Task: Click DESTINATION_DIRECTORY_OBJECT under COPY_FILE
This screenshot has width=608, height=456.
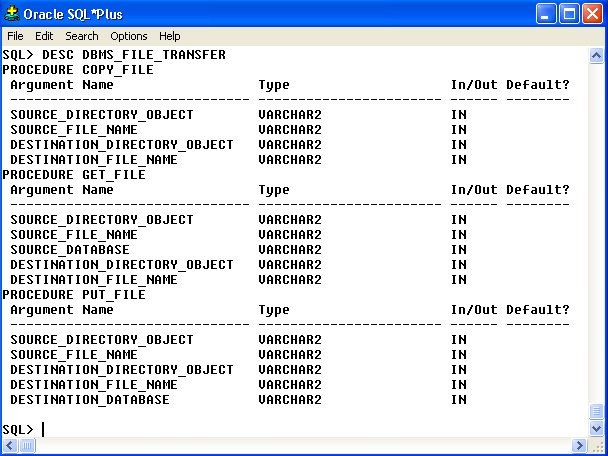Action: (122, 145)
